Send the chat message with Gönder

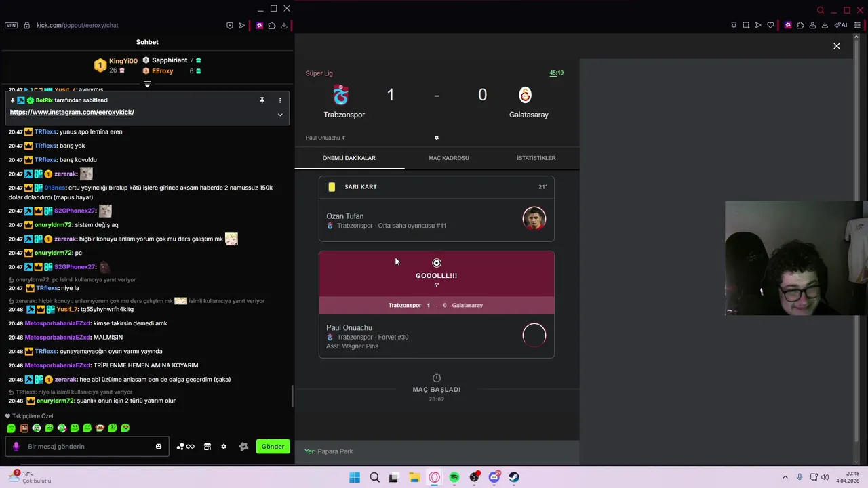pos(273,447)
